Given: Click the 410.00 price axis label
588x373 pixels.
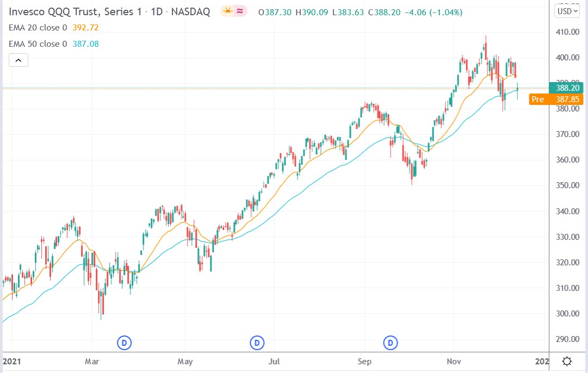Looking at the screenshot, I should point(568,32).
